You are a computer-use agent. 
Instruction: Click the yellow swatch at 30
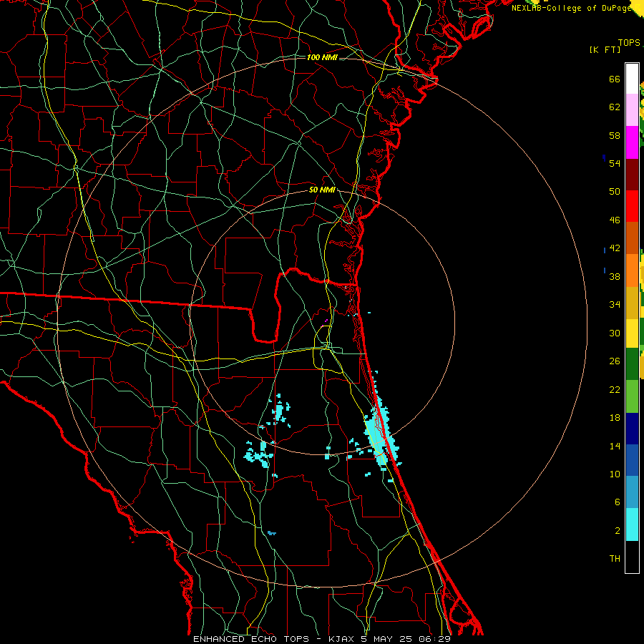632,333
